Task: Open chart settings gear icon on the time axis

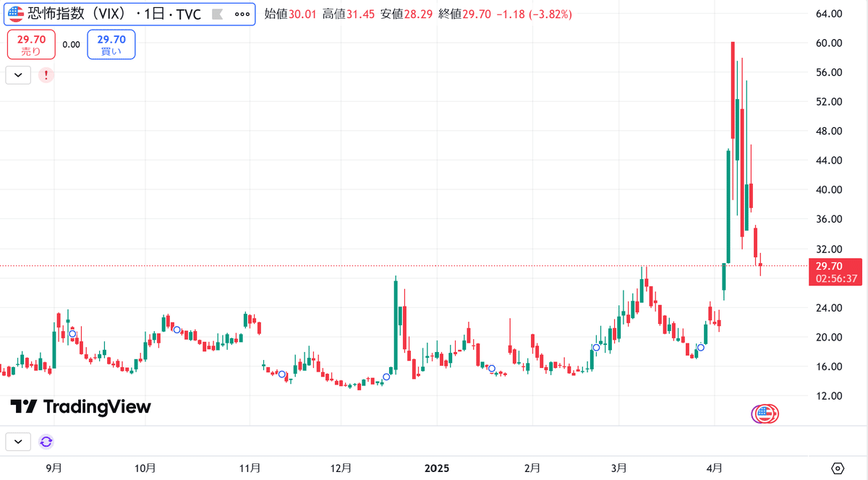Action: tap(838, 467)
